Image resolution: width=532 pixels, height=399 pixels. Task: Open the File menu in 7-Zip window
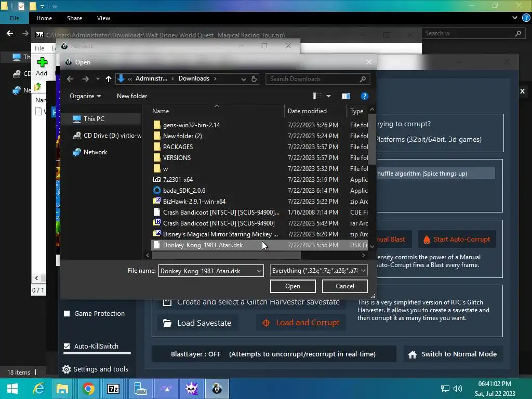(x=39, y=48)
